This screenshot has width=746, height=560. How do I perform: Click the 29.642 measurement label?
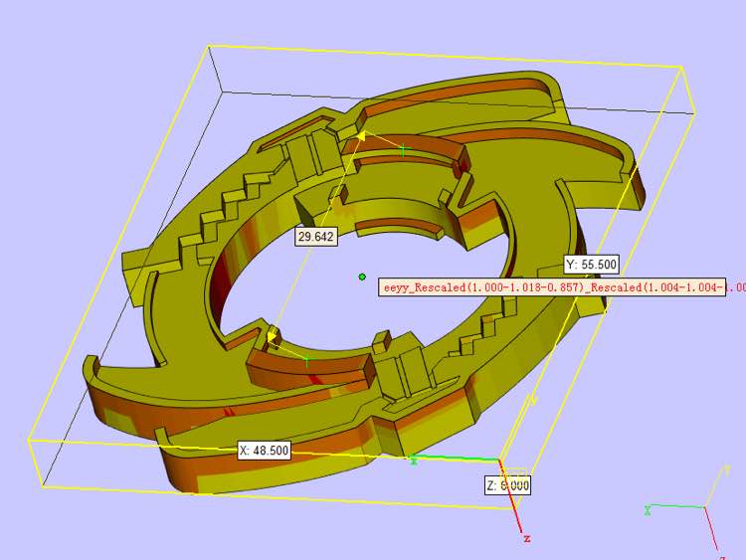[x=316, y=237]
